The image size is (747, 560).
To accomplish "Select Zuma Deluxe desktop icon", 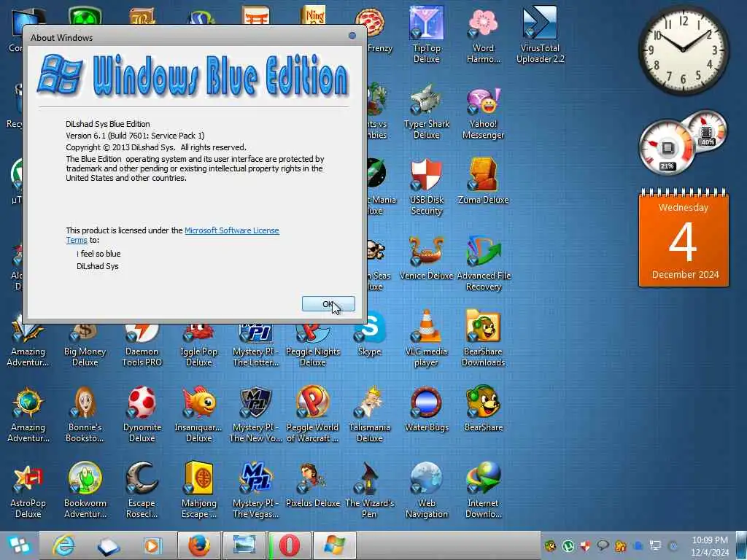I will [x=483, y=182].
